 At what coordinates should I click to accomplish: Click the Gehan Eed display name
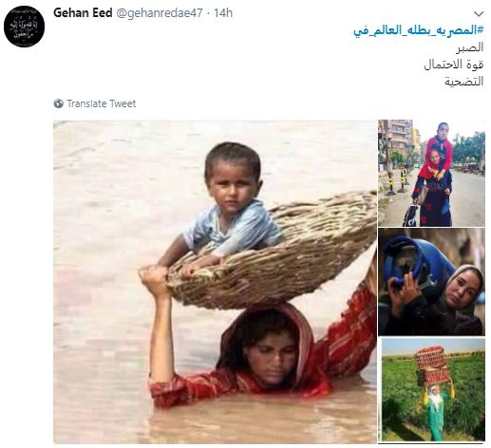click(x=83, y=13)
